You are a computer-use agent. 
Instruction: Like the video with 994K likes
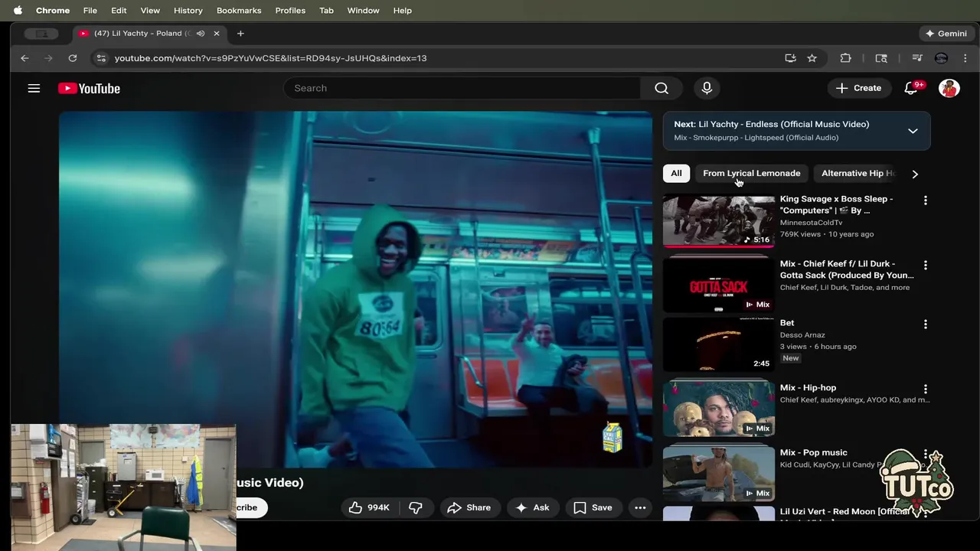pyautogui.click(x=369, y=507)
